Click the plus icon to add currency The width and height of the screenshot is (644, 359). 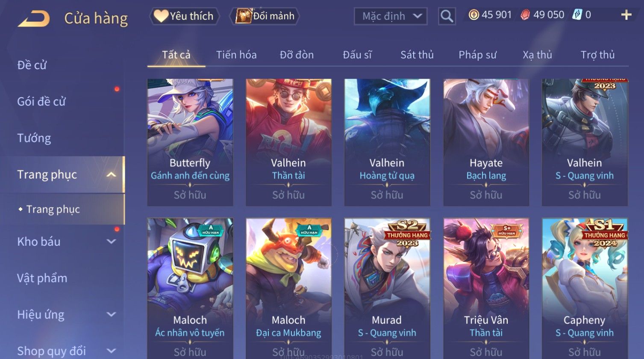pyautogui.click(x=626, y=15)
